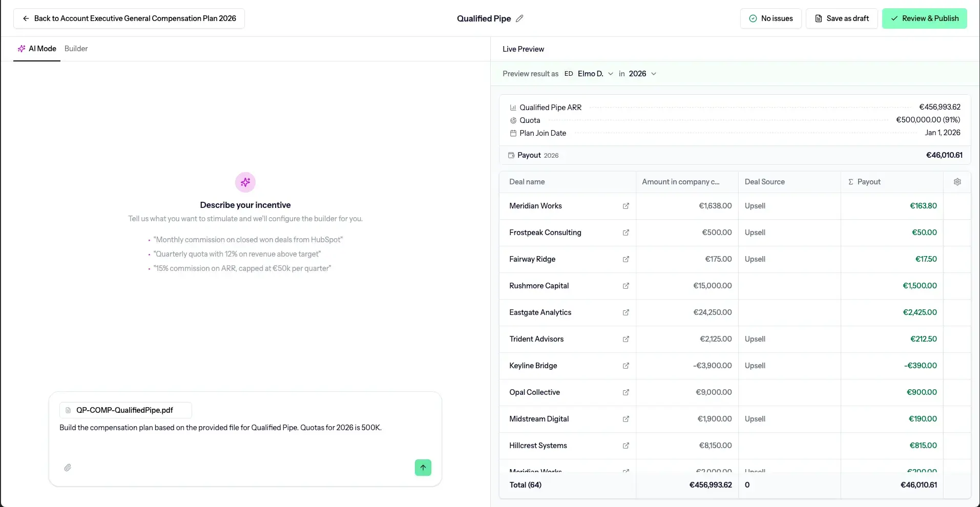
Task: Click the pencil icon beside Qualified Pipe title
Action: pyautogui.click(x=519, y=18)
